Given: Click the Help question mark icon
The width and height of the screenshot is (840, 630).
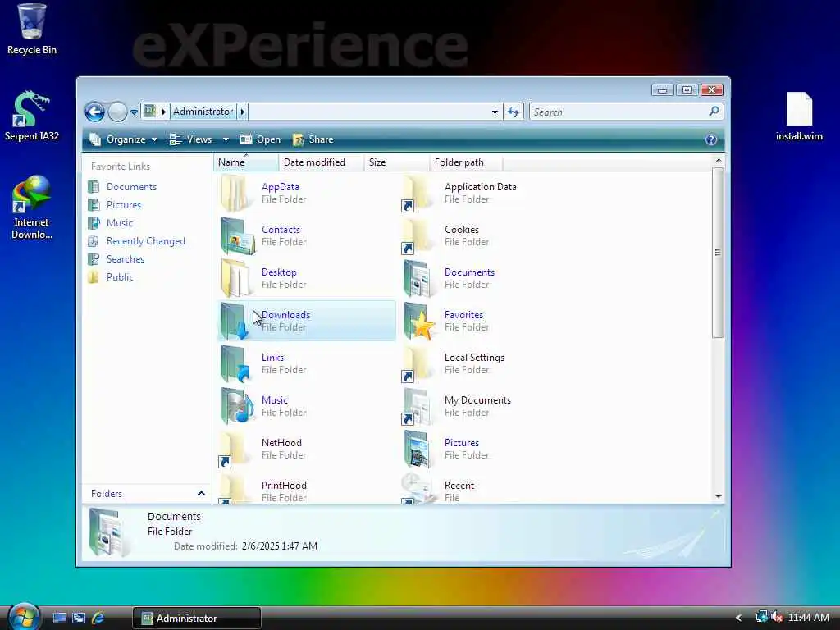Looking at the screenshot, I should coord(711,139).
